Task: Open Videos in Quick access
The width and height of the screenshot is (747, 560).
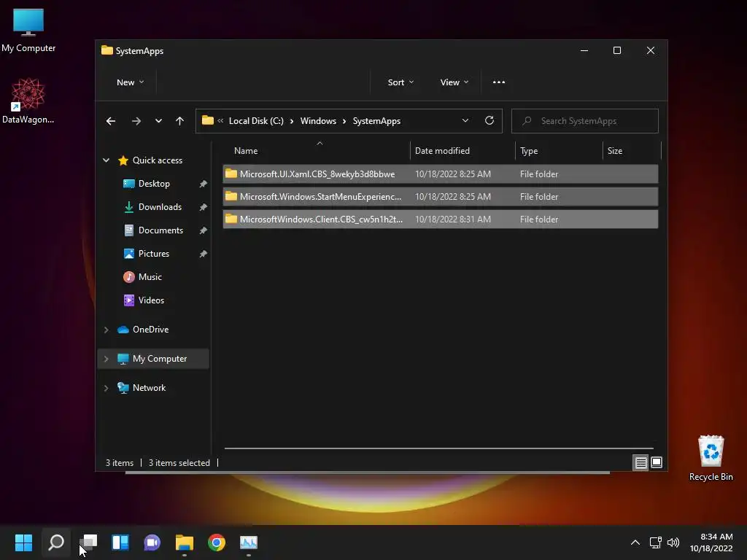Action: (x=151, y=300)
